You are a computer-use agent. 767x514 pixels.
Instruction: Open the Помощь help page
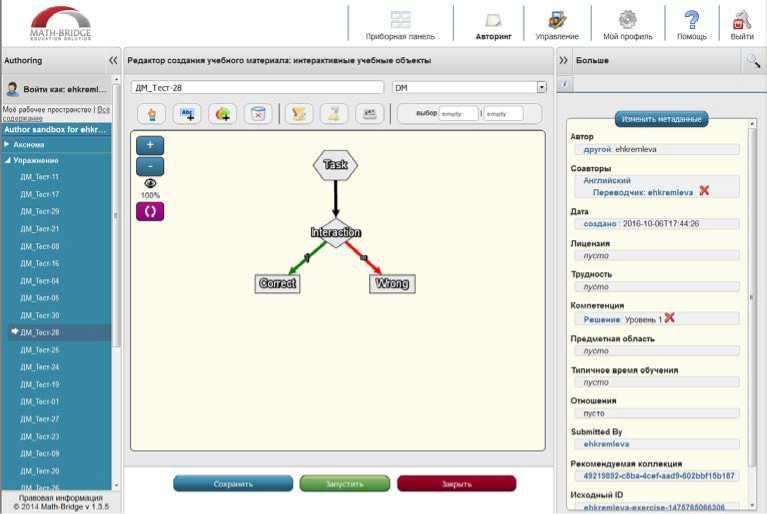click(692, 24)
